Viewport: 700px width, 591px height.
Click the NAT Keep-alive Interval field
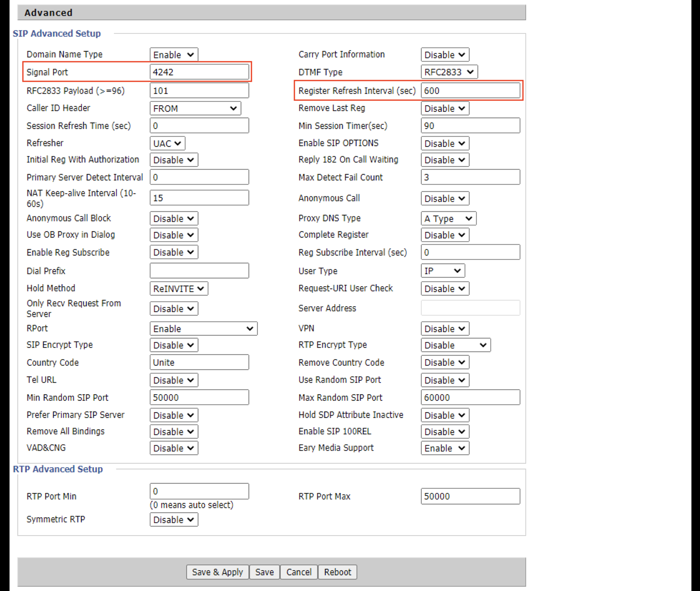tap(200, 198)
